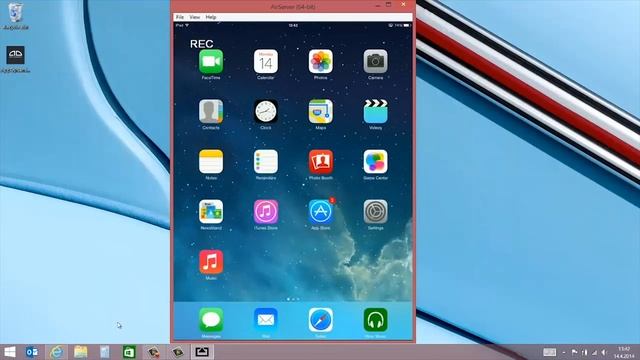
Task: Open Game Center
Action: click(x=376, y=162)
